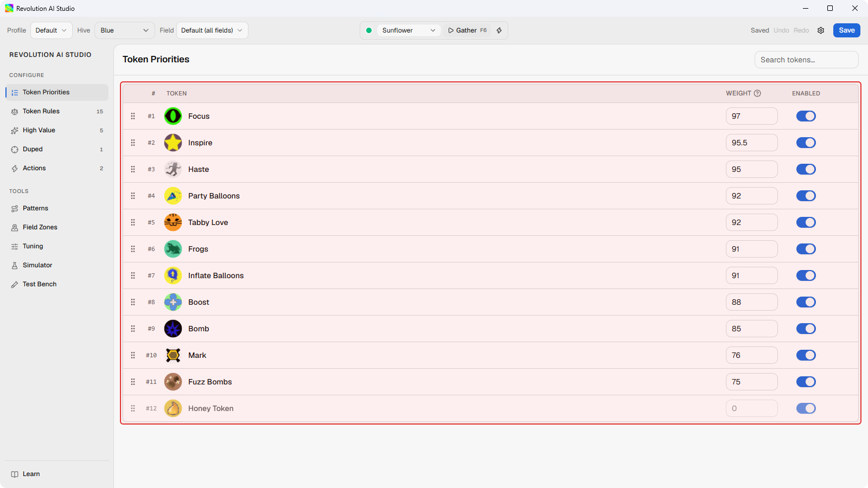Image resolution: width=868 pixels, height=488 pixels.
Task: Click the Boost weight field showing 88
Action: (x=751, y=302)
